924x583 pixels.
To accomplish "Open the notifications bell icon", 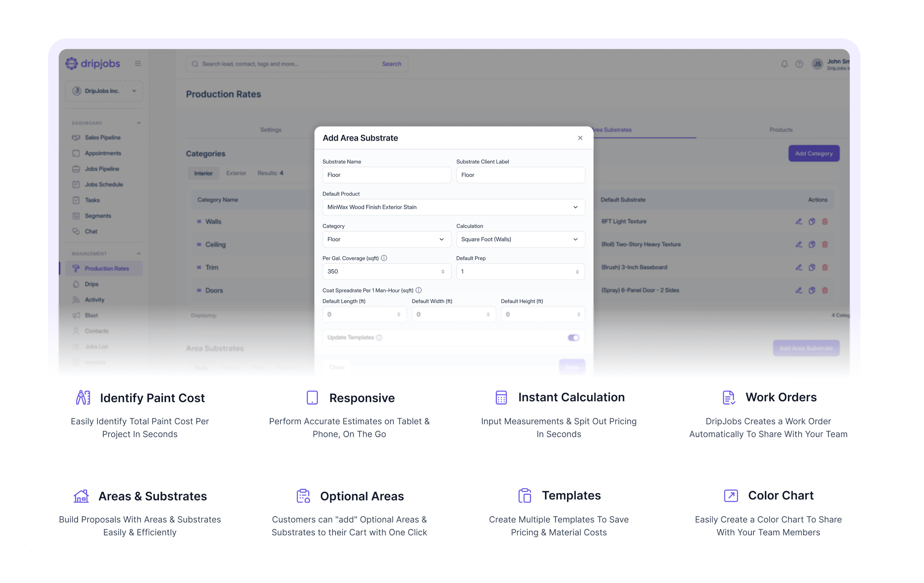I will (784, 64).
